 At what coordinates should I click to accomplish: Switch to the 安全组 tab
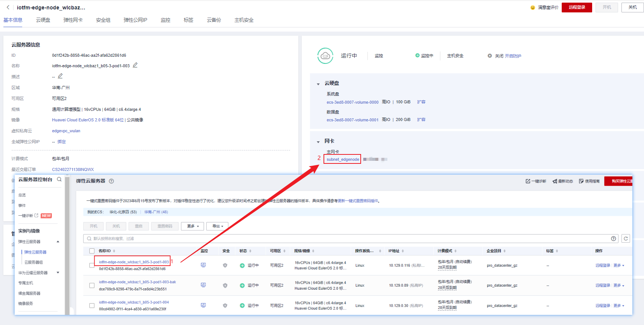[x=103, y=20]
